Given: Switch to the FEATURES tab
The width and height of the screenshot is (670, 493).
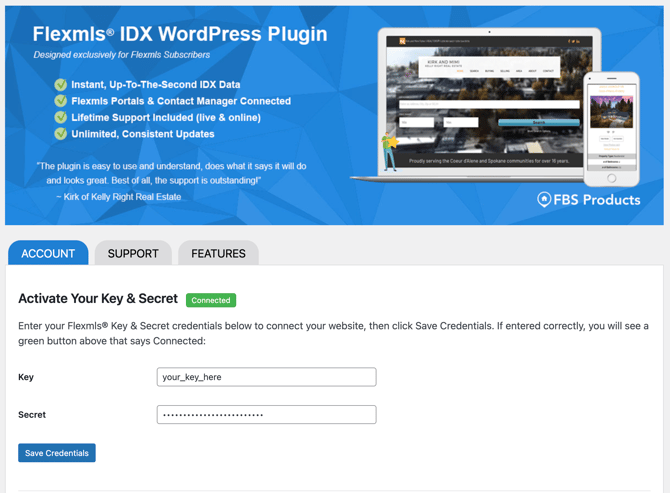Looking at the screenshot, I should point(218,253).
